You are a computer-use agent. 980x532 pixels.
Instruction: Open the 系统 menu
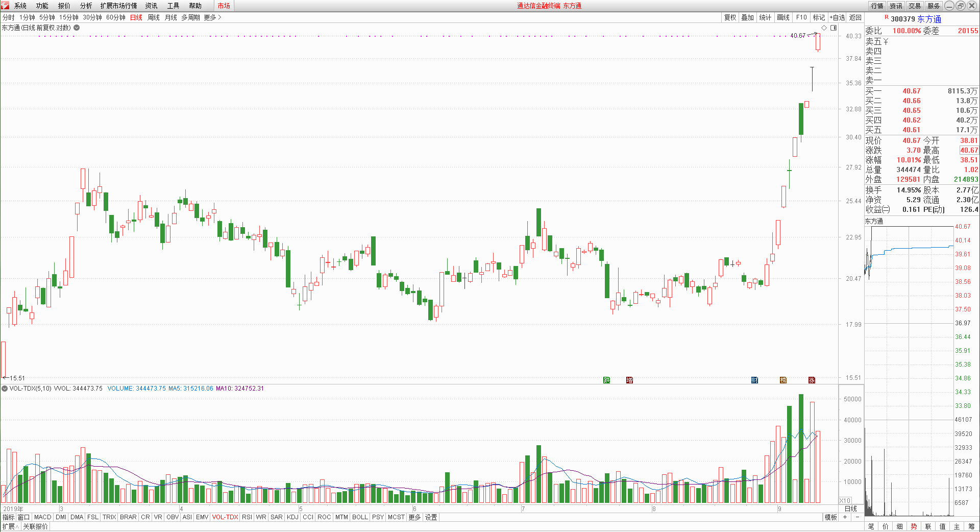(20, 6)
